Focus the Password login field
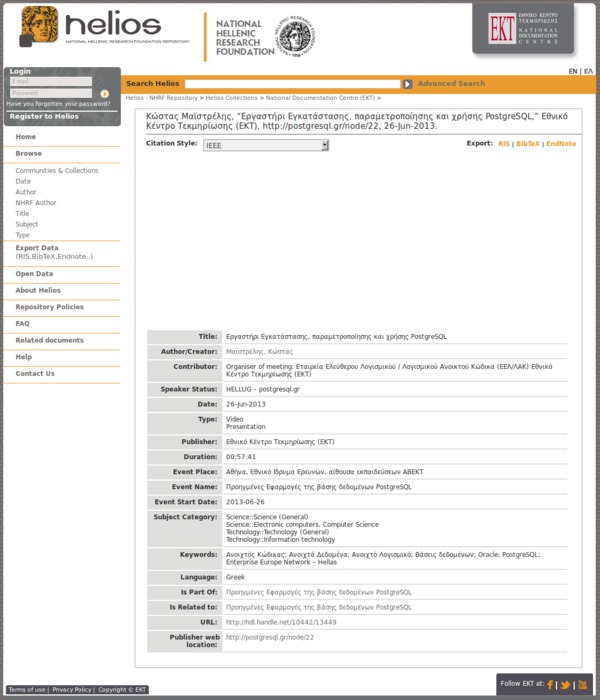 51,93
